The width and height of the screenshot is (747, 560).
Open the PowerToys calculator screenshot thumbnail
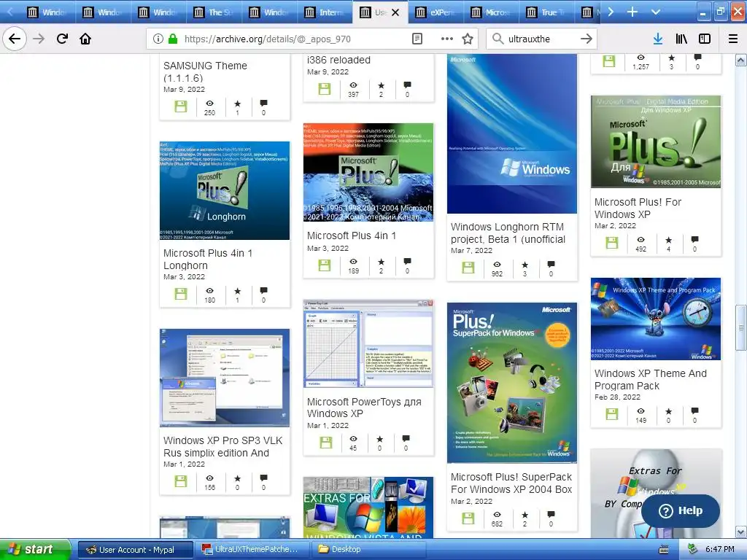point(368,343)
